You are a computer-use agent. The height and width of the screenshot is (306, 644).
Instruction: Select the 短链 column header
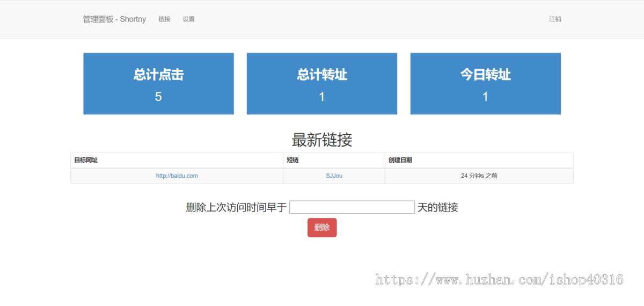[334, 160]
